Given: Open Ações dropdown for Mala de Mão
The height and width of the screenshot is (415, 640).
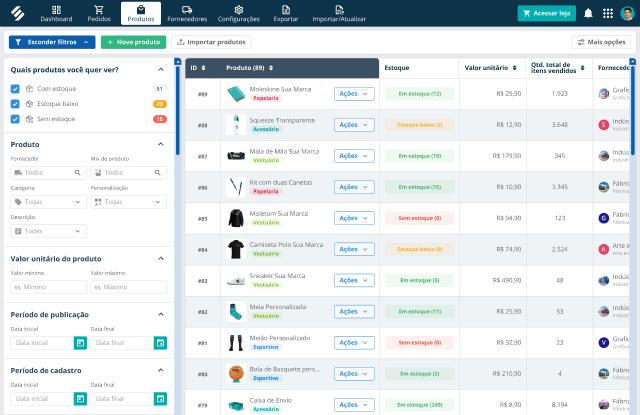Looking at the screenshot, I should pyautogui.click(x=354, y=156).
